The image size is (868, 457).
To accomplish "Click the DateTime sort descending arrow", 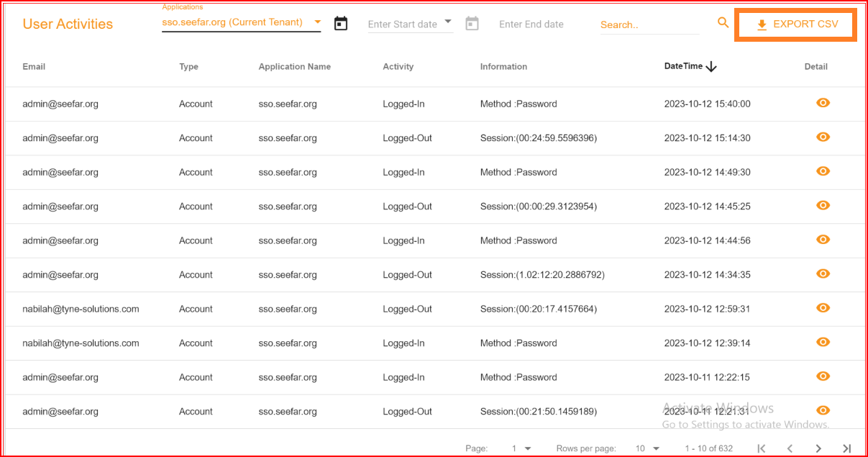I will coord(711,66).
